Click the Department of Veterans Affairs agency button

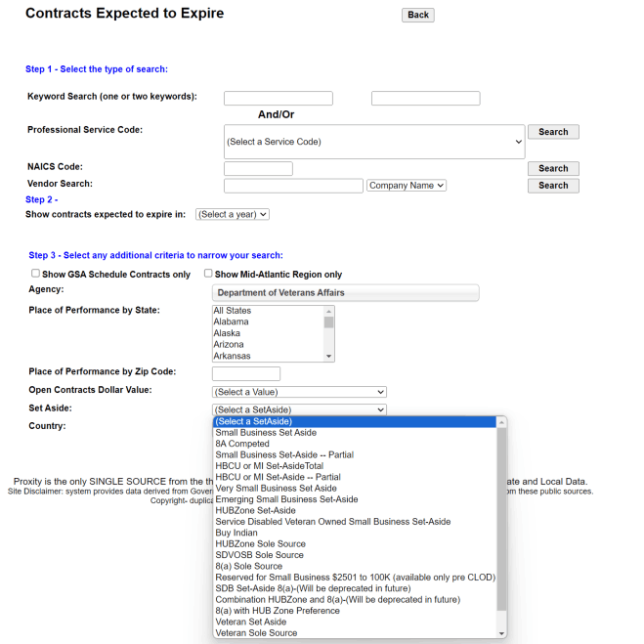point(345,293)
